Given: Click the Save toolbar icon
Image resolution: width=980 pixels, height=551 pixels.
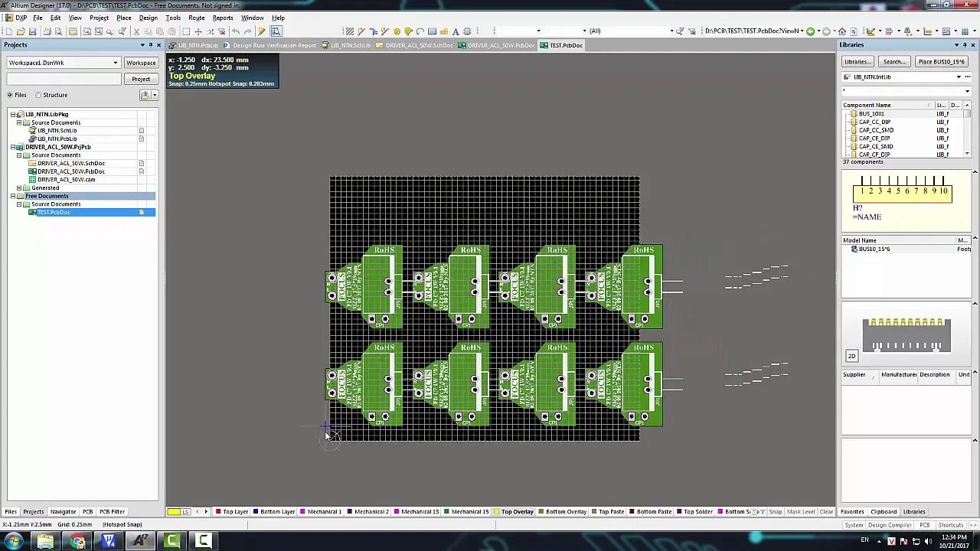Looking at the screenshot, I should [32, 31].
